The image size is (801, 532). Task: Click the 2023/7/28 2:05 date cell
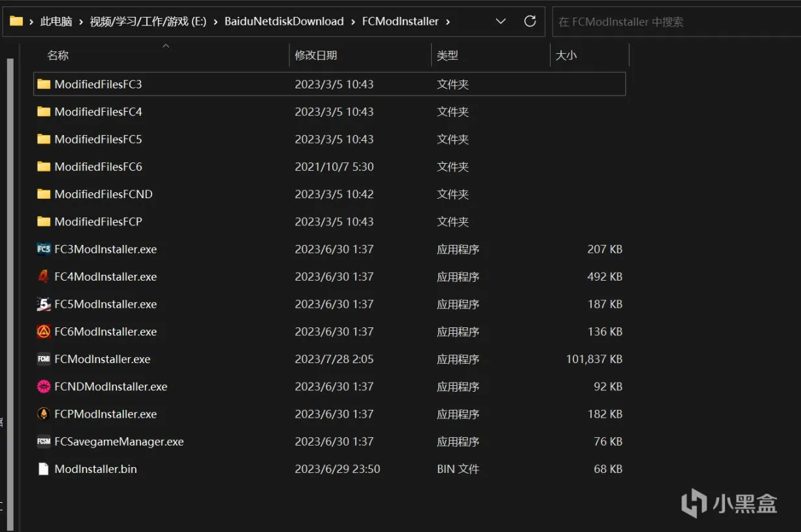[x=334, y=359]
